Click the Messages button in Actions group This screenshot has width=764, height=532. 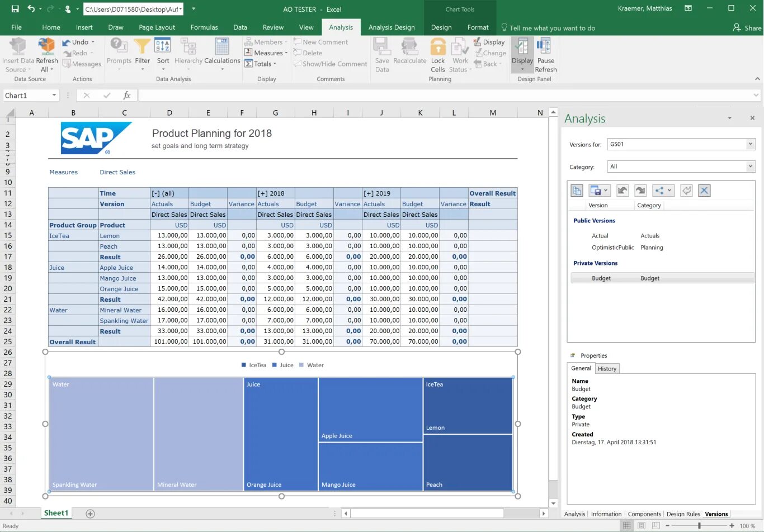pyautogui.click(x=82, y=64)
